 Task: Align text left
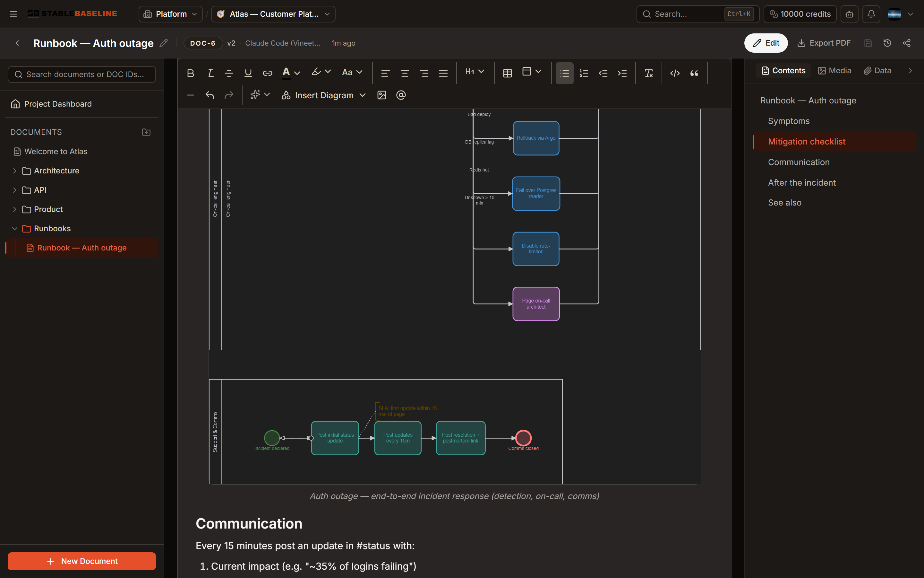click(385, 73)
